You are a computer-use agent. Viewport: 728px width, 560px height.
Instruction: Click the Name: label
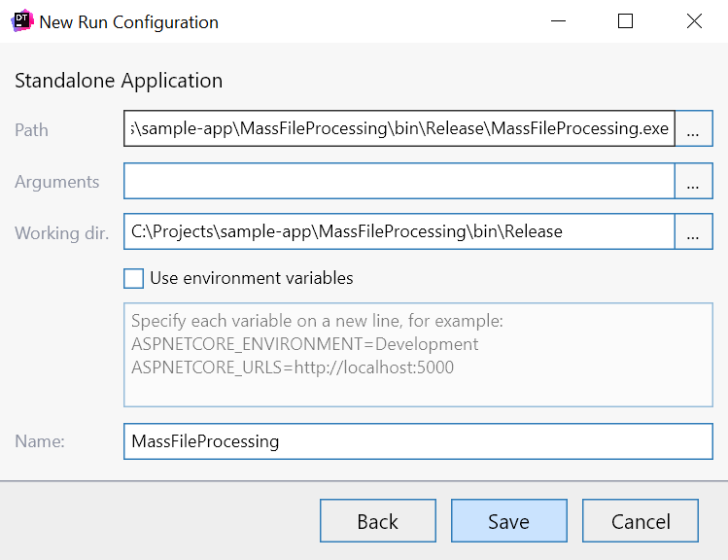(40, 441)
